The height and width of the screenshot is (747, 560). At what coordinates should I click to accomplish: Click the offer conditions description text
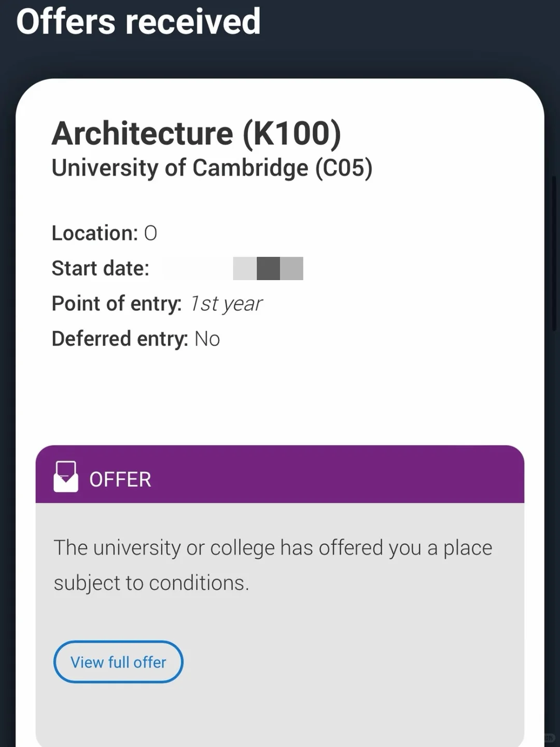[273, 565]
